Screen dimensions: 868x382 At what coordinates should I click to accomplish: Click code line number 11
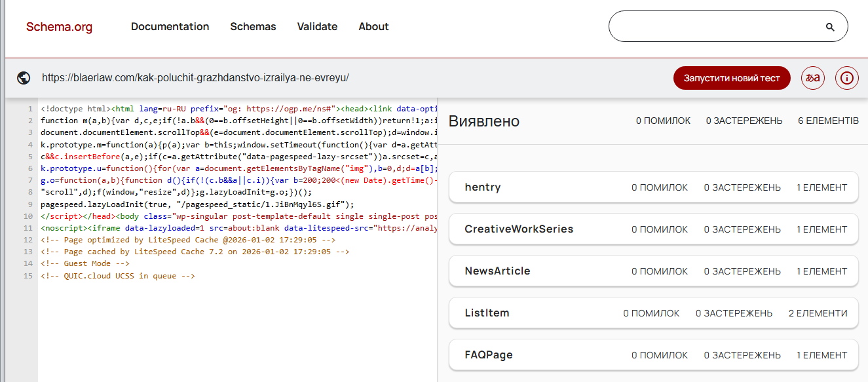coord(28,228)
